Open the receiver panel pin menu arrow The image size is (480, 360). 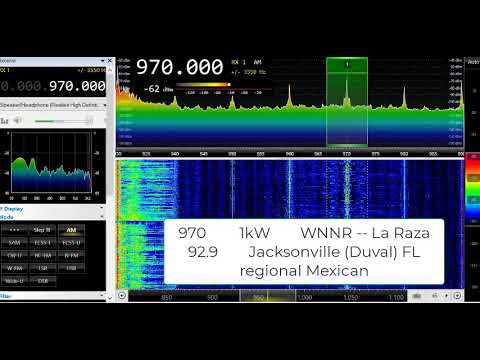click(103, 61)
